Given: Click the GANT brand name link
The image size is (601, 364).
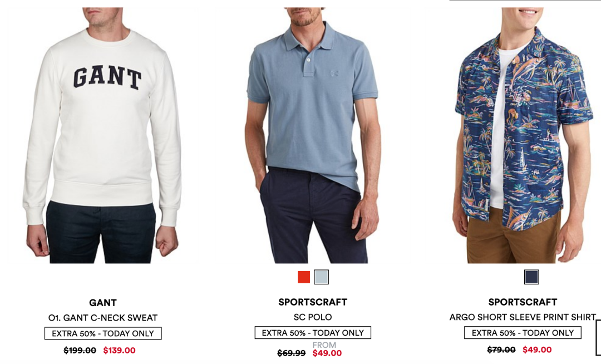Looking at the screenshot, I should pyautogui.click(x=103, y=303).
